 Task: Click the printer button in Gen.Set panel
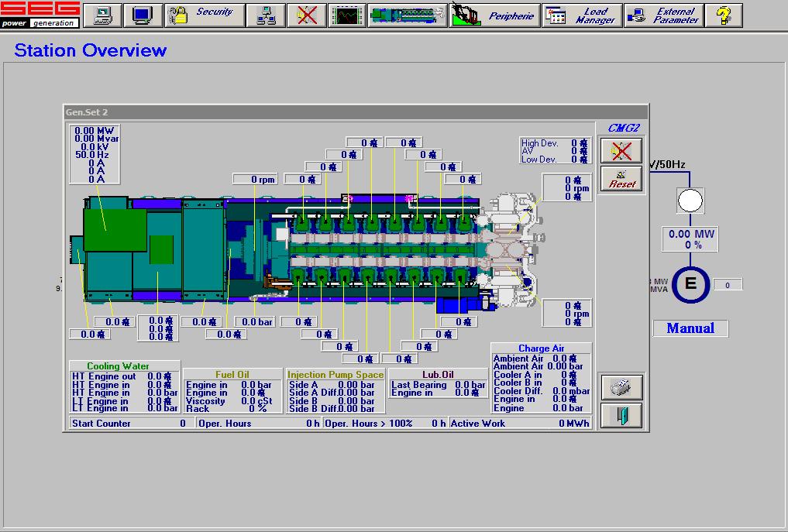coord(621,387)
